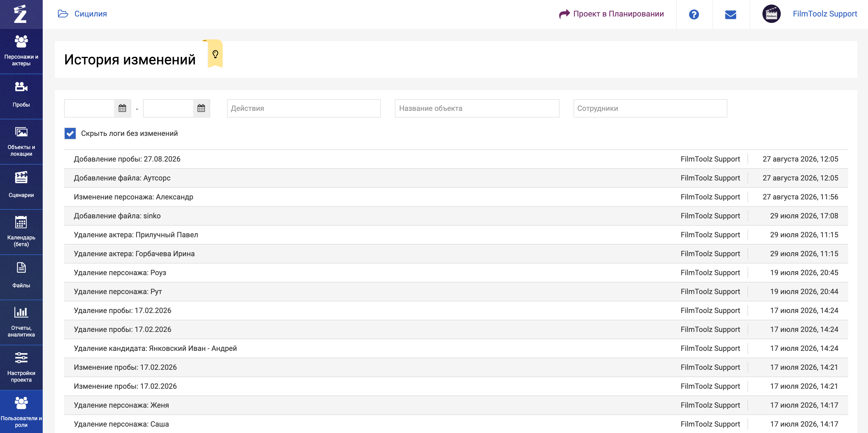Expand the Сотрудники filter dropdown
The image size is (868, 433).
(x=650, y=108)
